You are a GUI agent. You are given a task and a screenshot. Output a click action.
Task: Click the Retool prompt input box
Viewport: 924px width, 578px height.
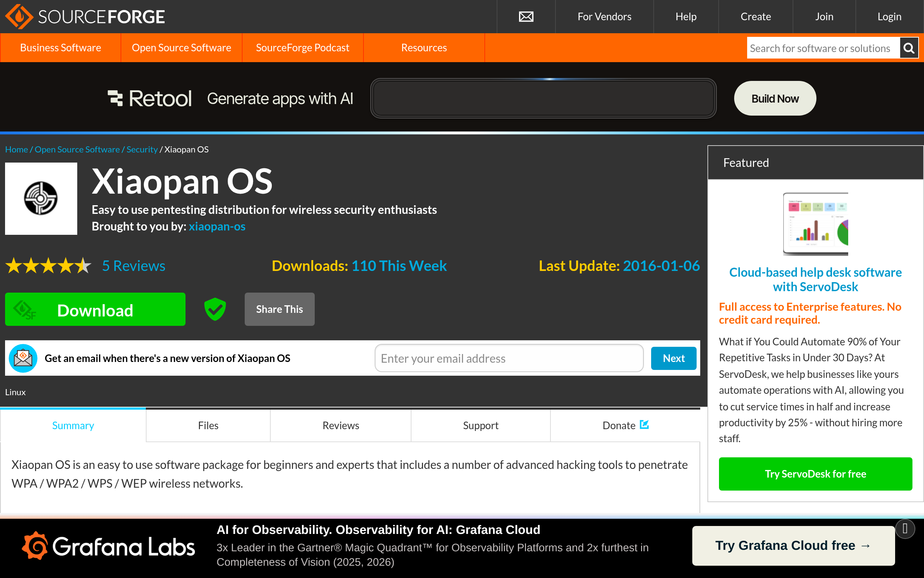coord(543,98)
